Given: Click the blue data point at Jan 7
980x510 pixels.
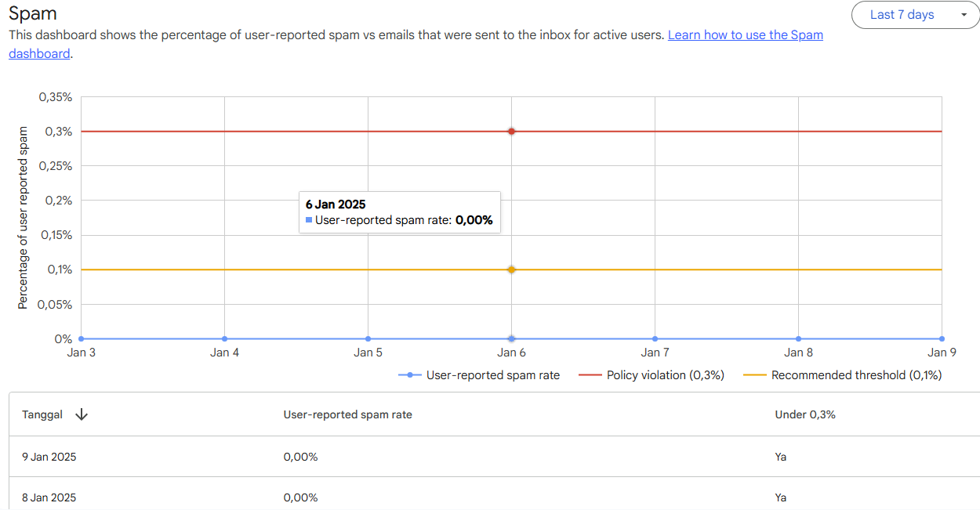Looking at the screenshot, I should click(655, 338).
